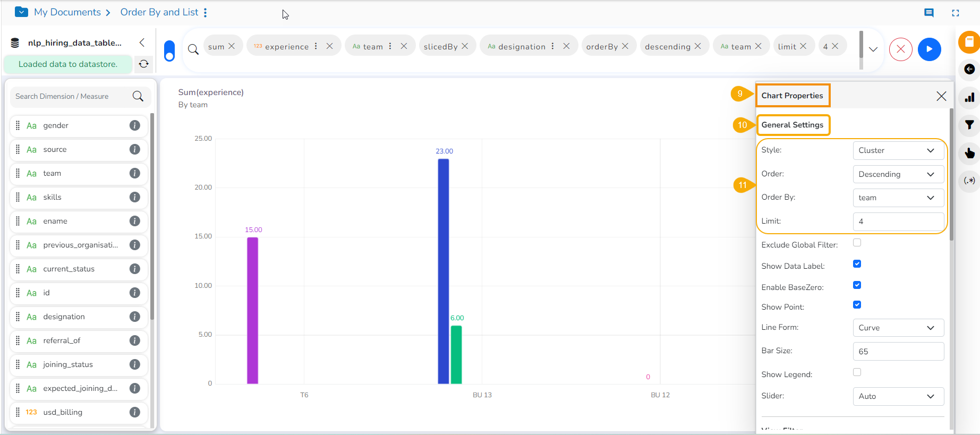This screenshot has height=435, width=980.
Task: Open the comments icon at top right
Action: 928,13
